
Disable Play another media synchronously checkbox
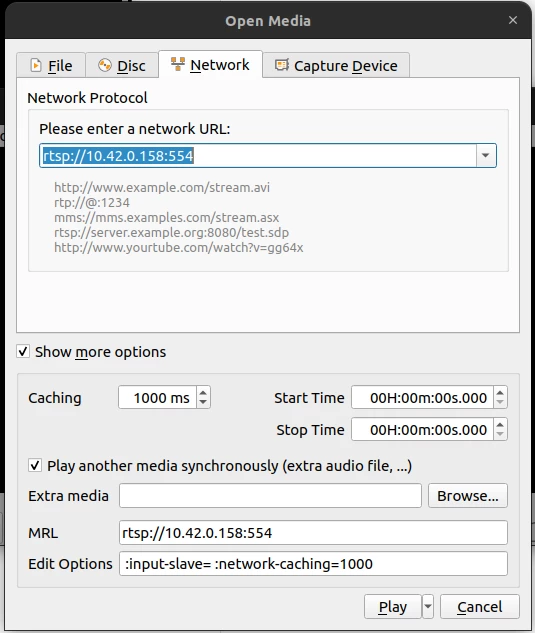(x=35, y=465)
